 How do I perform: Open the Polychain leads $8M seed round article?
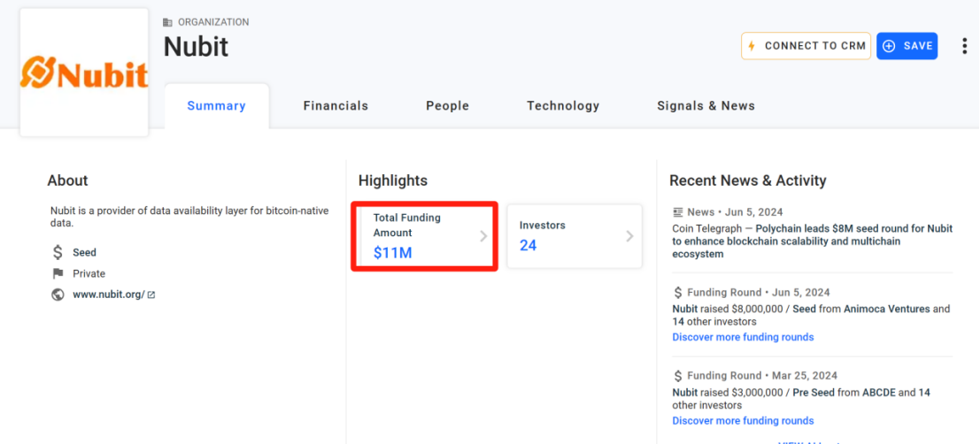[x=813, y=241]
